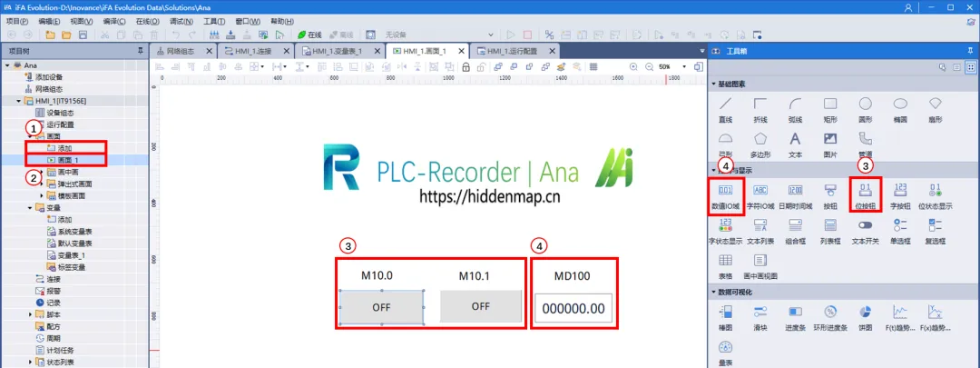Viewport: 980px width, 368px height.
Task: Pick the 进度条 progress bar widget
Action: pos(796,317)
